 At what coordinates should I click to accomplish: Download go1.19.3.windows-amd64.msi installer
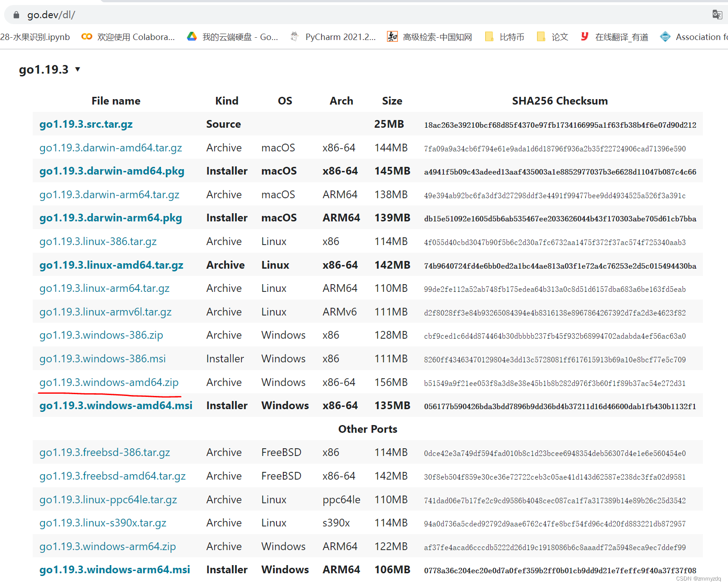tap(116, 406)
